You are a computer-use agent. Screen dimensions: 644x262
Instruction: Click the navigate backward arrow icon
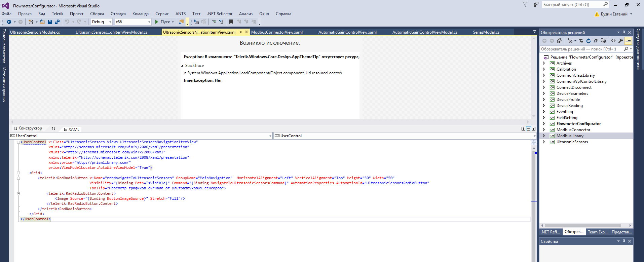pyautogui.click(x=9, y=22)
